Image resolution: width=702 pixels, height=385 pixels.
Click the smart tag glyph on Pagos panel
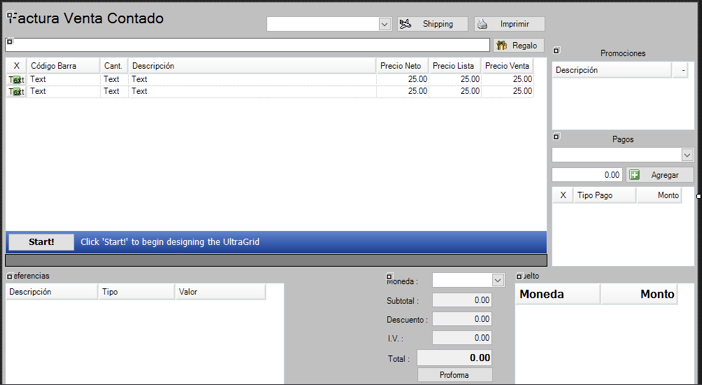pyautogui.click(x=556, y=136)
